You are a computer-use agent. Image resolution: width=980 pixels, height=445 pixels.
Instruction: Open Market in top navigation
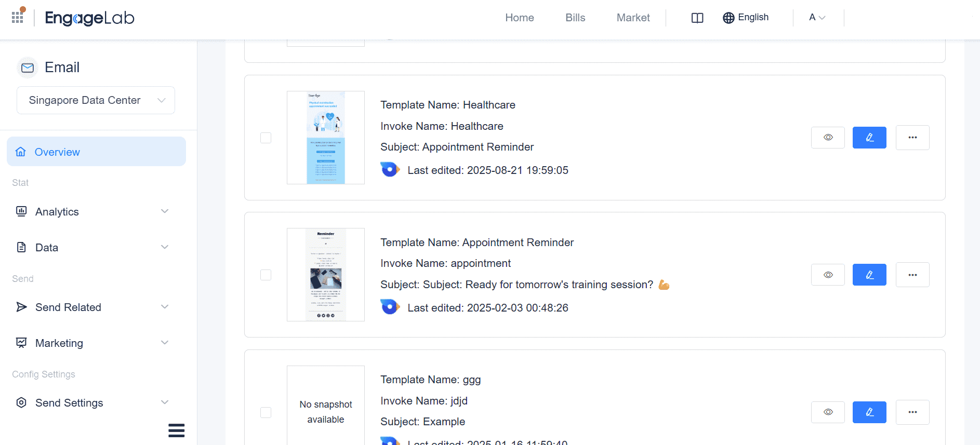633,18
